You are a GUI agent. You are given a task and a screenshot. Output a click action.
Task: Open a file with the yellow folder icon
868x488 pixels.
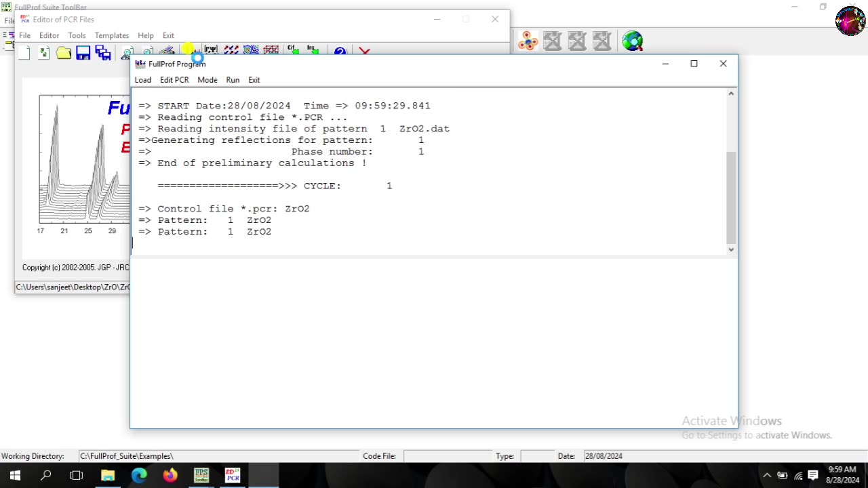(x=64, y=52)
